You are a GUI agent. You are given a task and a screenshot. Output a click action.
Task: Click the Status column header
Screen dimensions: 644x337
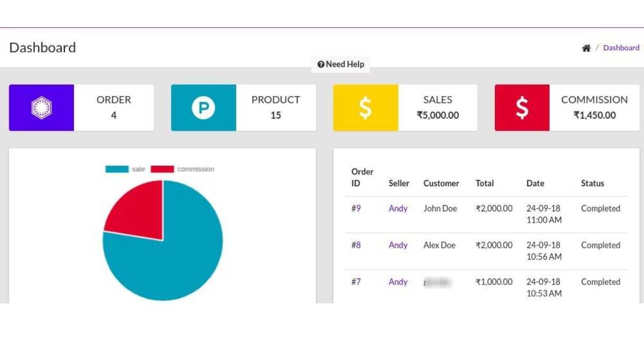coord(592,183)
